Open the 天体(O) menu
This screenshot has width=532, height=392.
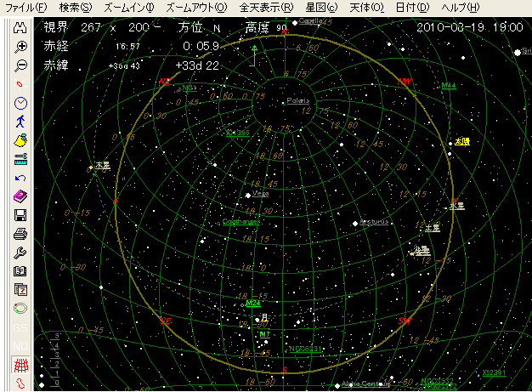click(367, 8)
